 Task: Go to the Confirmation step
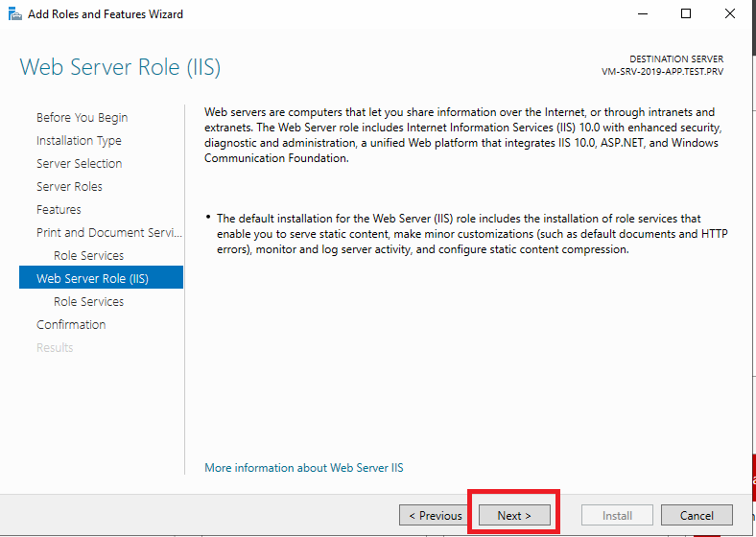(x=71, y=325)
